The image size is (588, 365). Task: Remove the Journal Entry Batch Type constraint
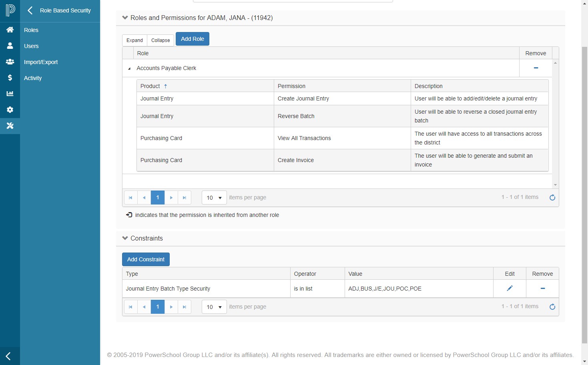(x=542, y=289)
